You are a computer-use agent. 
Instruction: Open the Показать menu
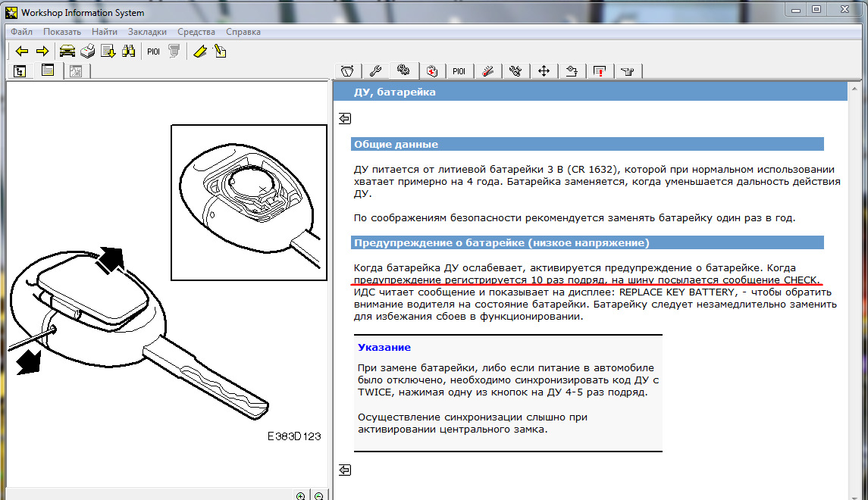[x=62, y=32]
